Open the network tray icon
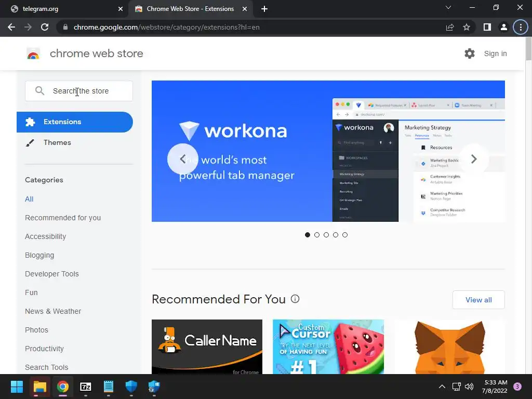Viewport: 532px width, 399px height. (456, 387)
